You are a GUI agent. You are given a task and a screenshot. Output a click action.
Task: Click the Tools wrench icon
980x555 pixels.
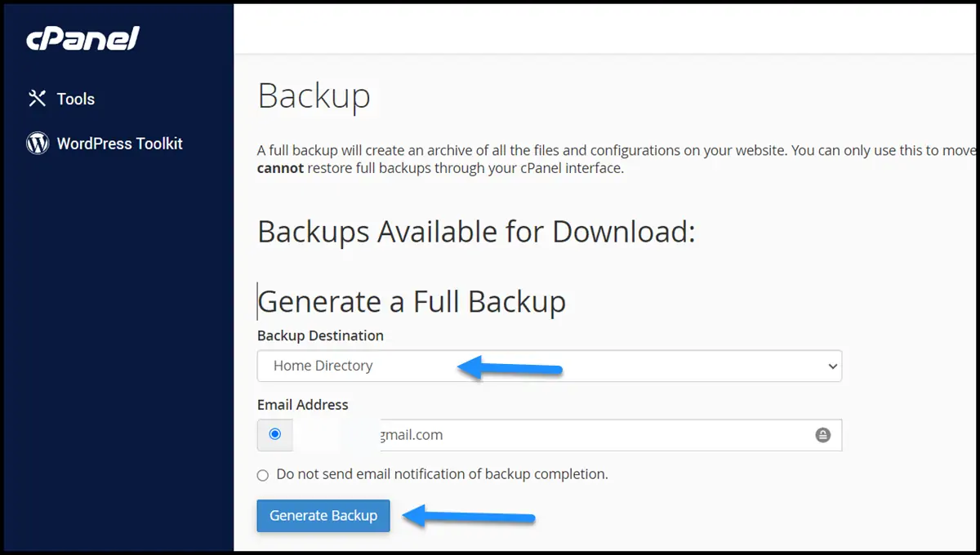click(x=37, y=99)
